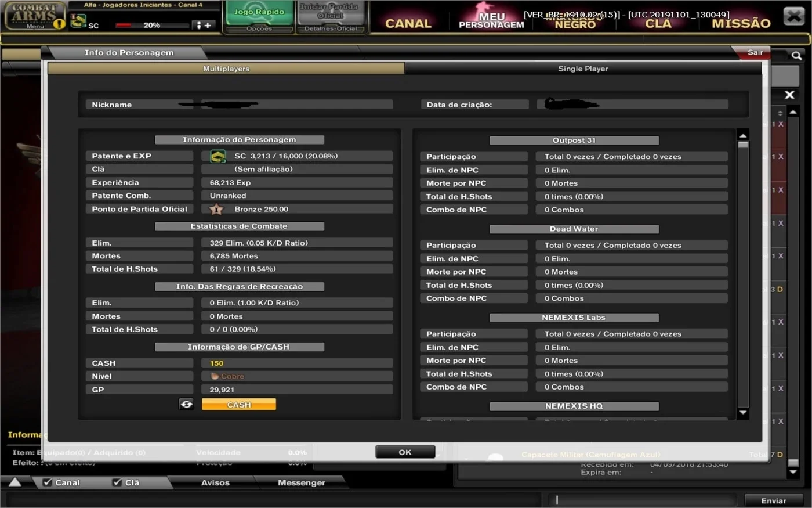The height and width of the screenshot is (508, 812).
Task: Click the add friend person-plus icon
Action: pos(204,25)
